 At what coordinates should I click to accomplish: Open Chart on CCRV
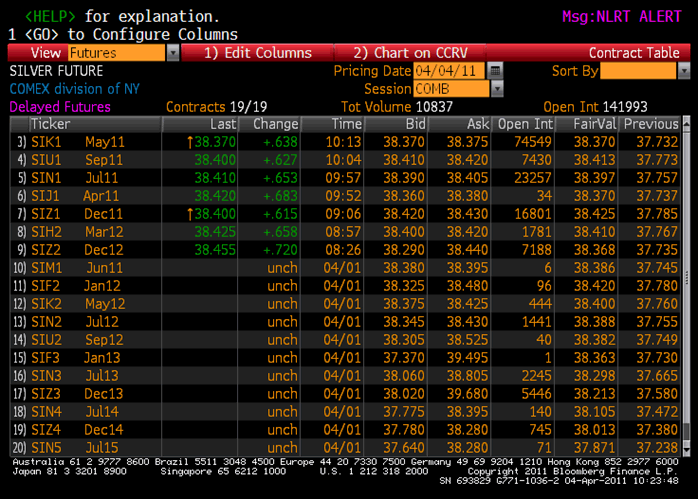pos(408,53)
